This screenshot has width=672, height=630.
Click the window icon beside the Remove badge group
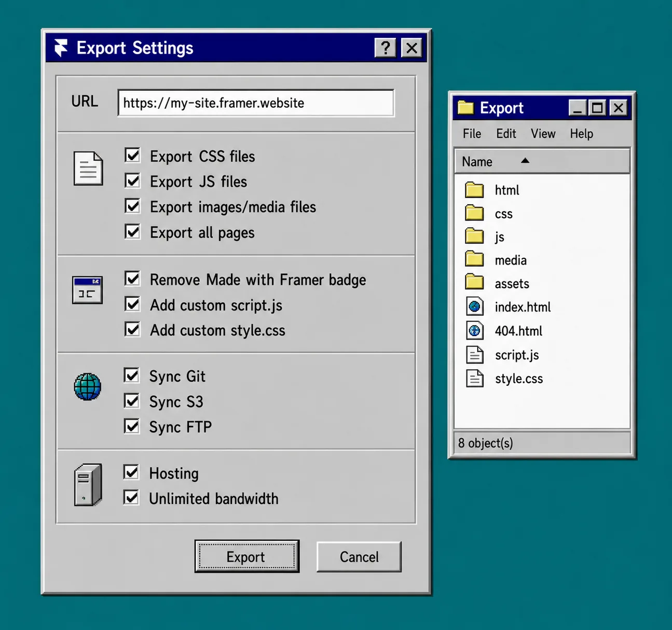pyautogui.click(x=87, y=290)
